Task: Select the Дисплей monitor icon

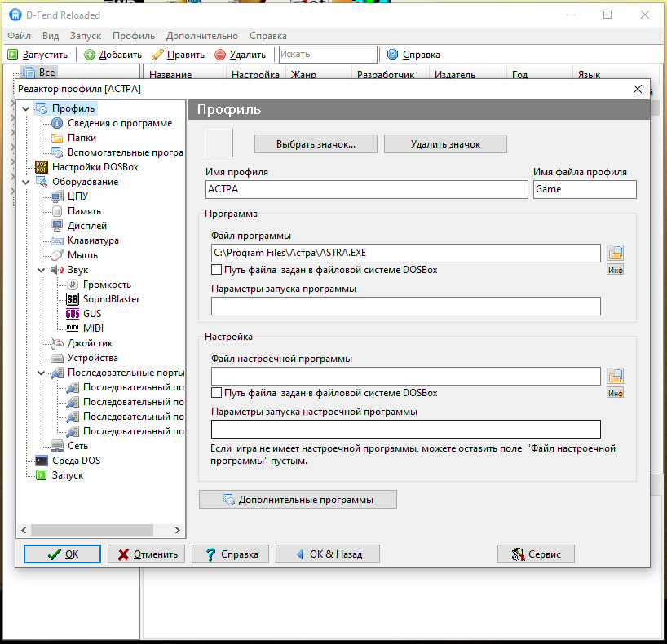Action: 57,226
